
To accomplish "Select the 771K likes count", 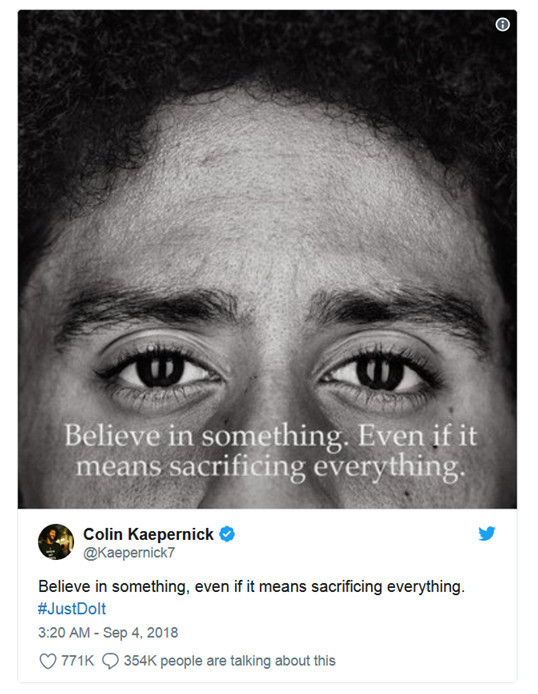I will pos(77,661).
